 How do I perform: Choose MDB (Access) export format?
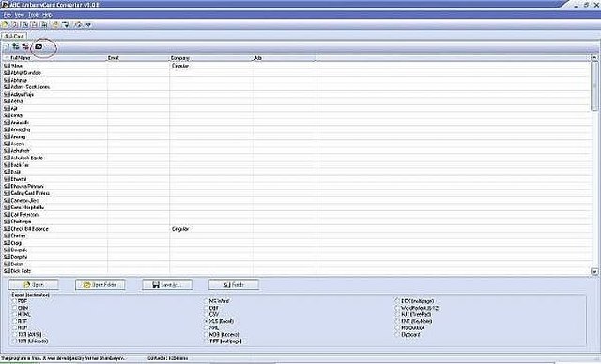click(x=222, y=335)
